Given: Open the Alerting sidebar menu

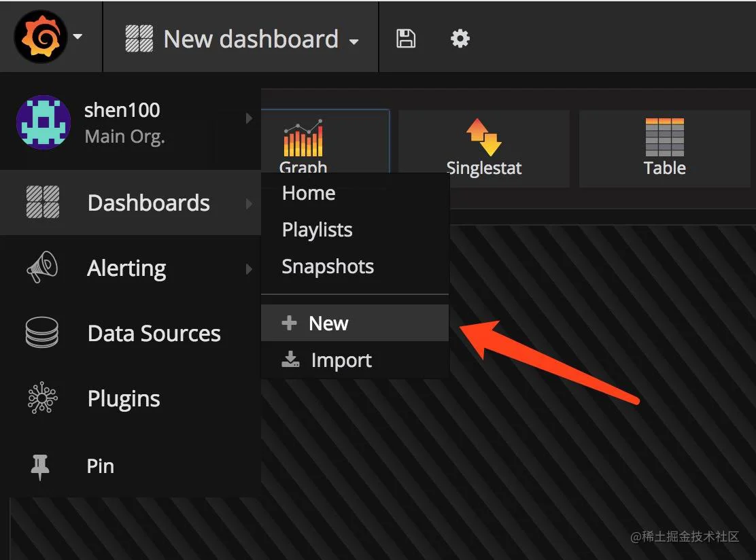Looking at the screenshot, I should [x=130, y=268].
